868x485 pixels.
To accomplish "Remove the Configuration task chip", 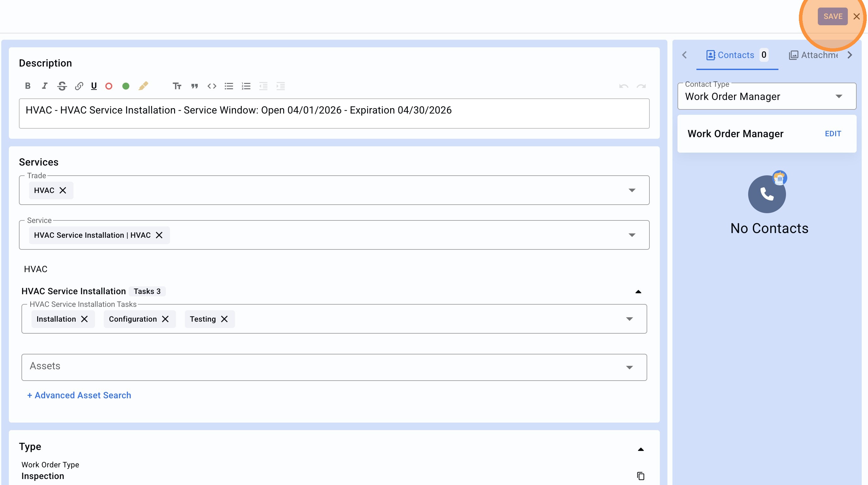I will coord(165,319).
